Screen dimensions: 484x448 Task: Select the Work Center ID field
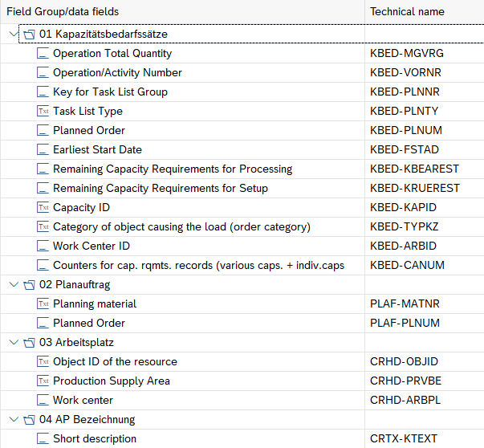pyautogui.click(x=91, y=246)
